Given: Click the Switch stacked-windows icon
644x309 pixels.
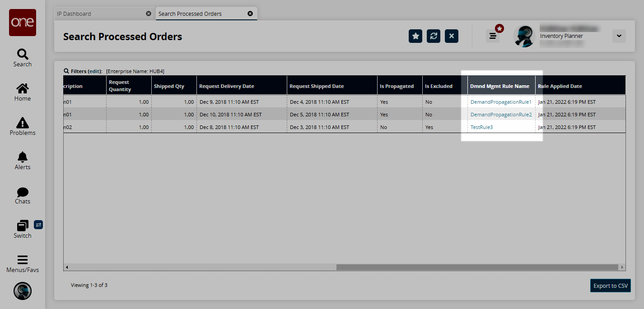Looking at the screenshot, I should click(23, 225).
